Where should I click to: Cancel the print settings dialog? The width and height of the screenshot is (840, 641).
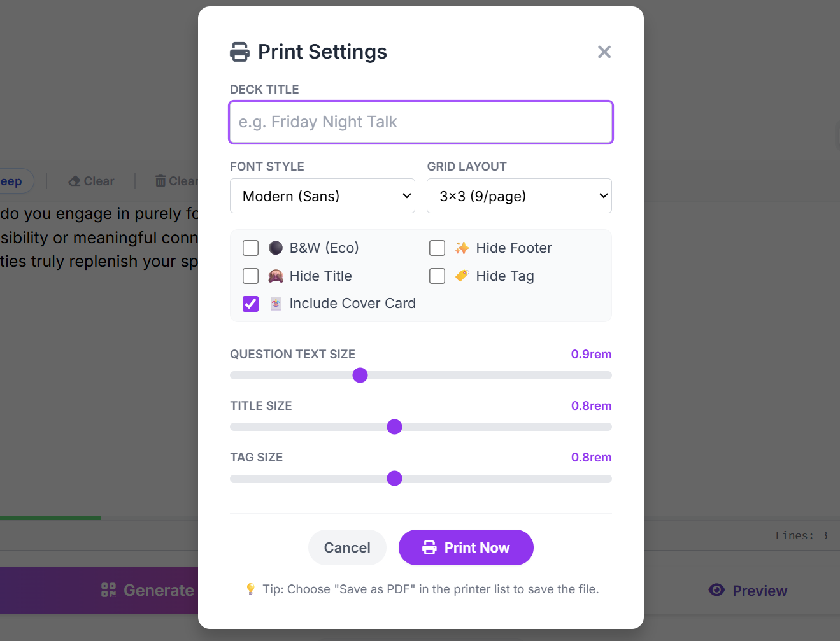pyautogui.click(x=347, y=547)
